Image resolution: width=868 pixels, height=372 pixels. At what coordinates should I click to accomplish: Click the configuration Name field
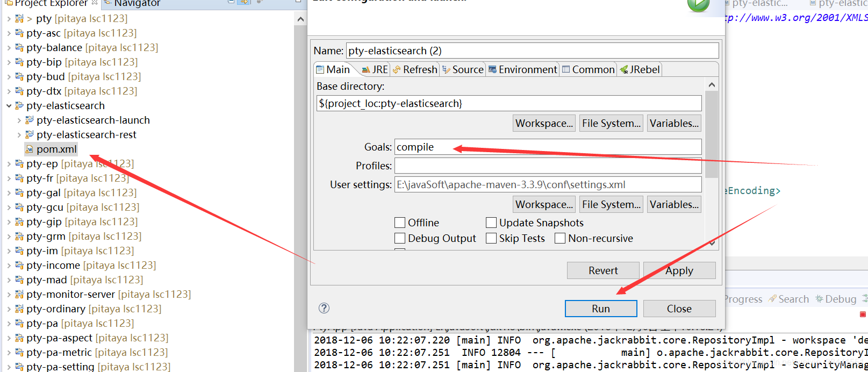tap(533, 51)
